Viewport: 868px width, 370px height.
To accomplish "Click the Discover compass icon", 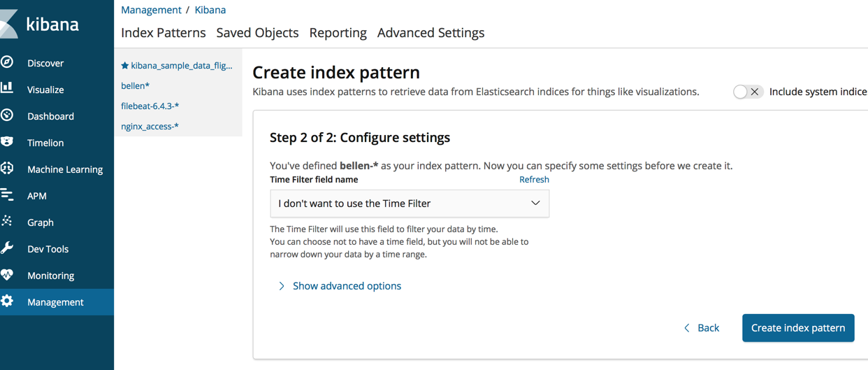I will pyautogui.click(x=8, y=62).
